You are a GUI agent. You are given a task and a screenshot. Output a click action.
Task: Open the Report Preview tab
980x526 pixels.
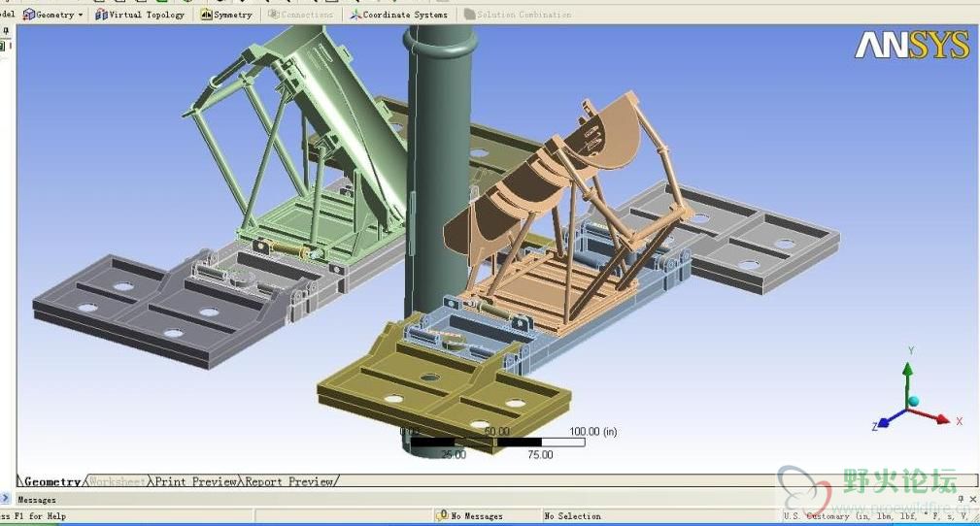pos(288,481)
